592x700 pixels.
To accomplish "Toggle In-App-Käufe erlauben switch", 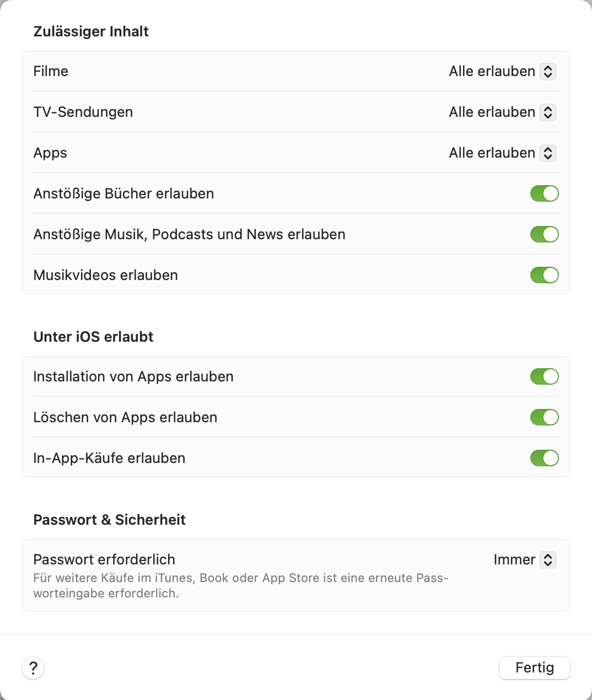I will click(x=544, y=459).
